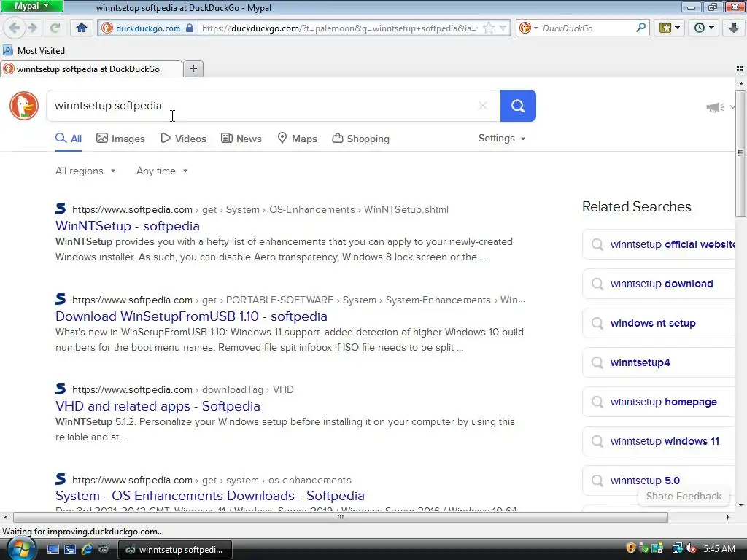Open the Bookmarks menu toolbar button
Screen dimensions: 747x560
click(670, 28)
